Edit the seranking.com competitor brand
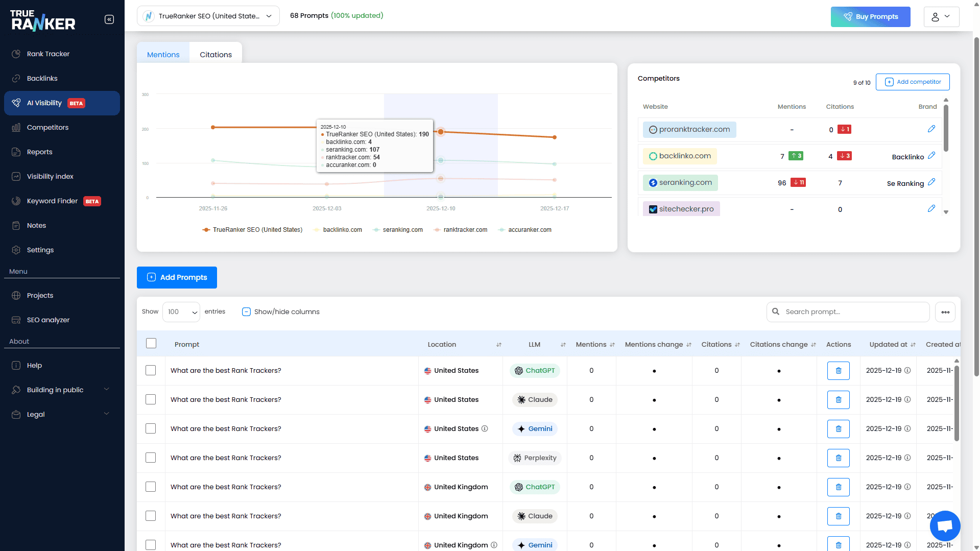This screenshot has height=551, width=980. point(931,182)
